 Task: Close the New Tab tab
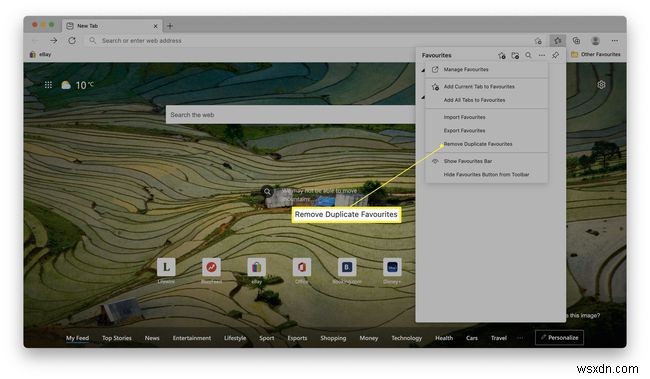155,26
